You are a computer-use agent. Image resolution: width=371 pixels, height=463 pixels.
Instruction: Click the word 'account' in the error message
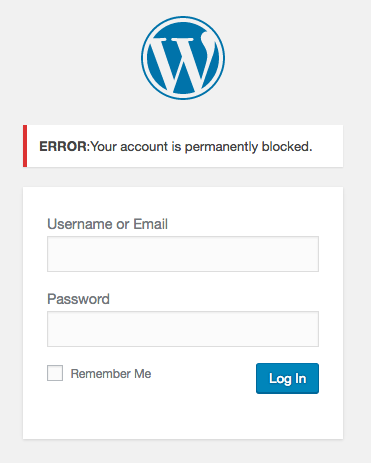pyautogui.click(x=144, y=147)
